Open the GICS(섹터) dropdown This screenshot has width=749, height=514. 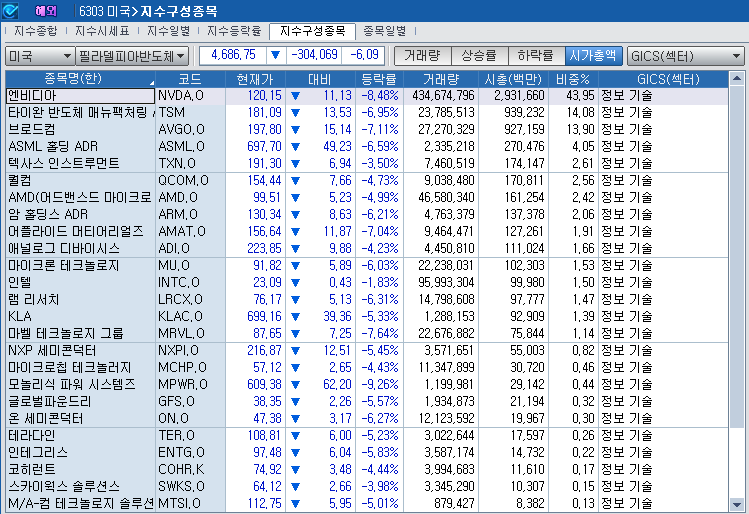coord(685,56)
